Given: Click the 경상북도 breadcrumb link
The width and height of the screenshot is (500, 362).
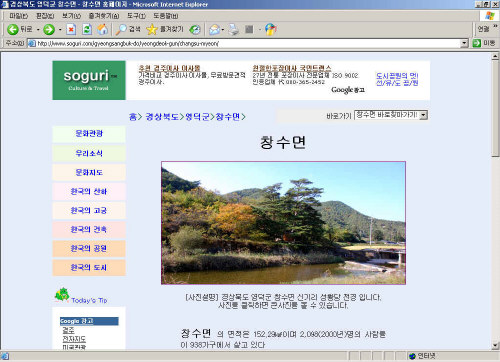Looking at the screenshot, I should (162, 117).
